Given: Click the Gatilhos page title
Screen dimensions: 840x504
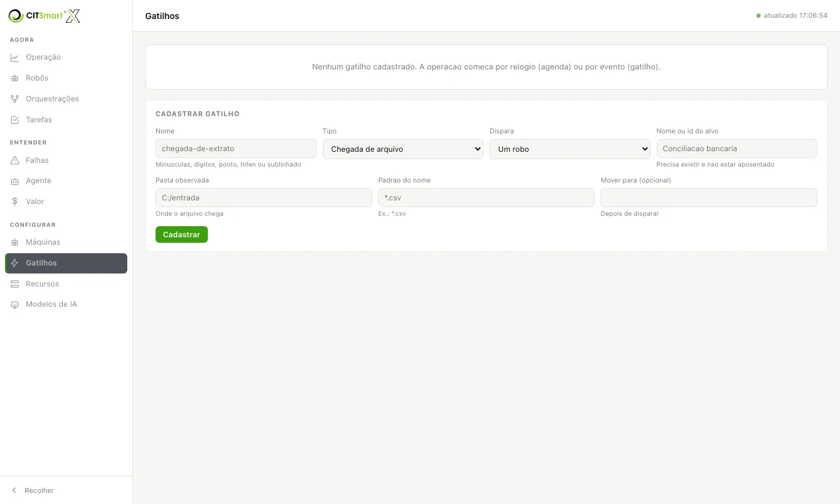Looking at the screenshot, I should tap(162, 16).
